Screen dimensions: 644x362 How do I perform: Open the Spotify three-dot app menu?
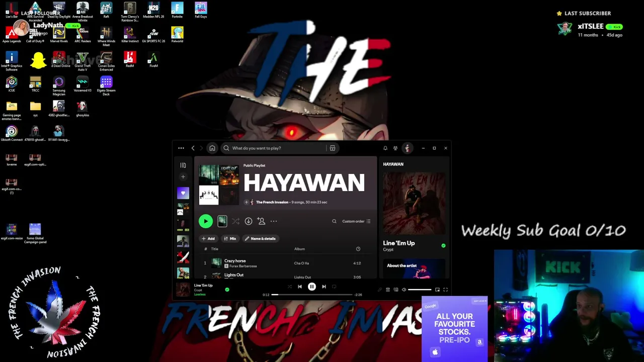[x=181, y=148]
